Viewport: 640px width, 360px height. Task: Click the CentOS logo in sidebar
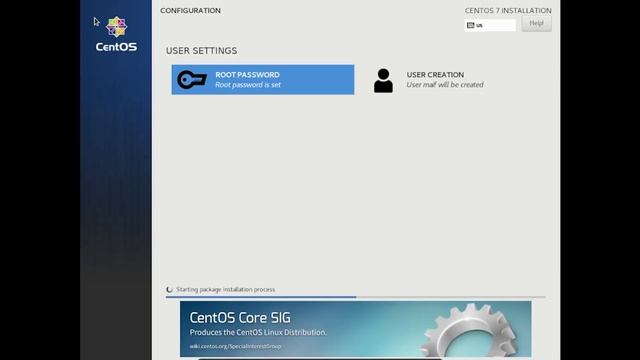(x=116, y=34)
